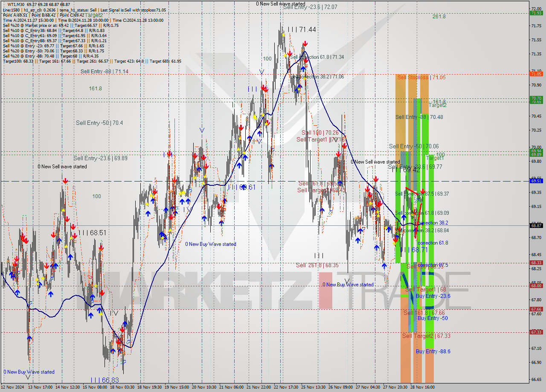Viewport: 546px width, 392px height.
Task: Click the blue 'correction 38.2' label
Action: tap(433, 223)
